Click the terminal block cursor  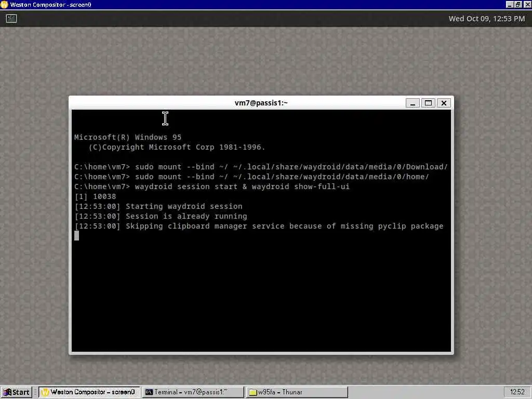pos(77,236)
